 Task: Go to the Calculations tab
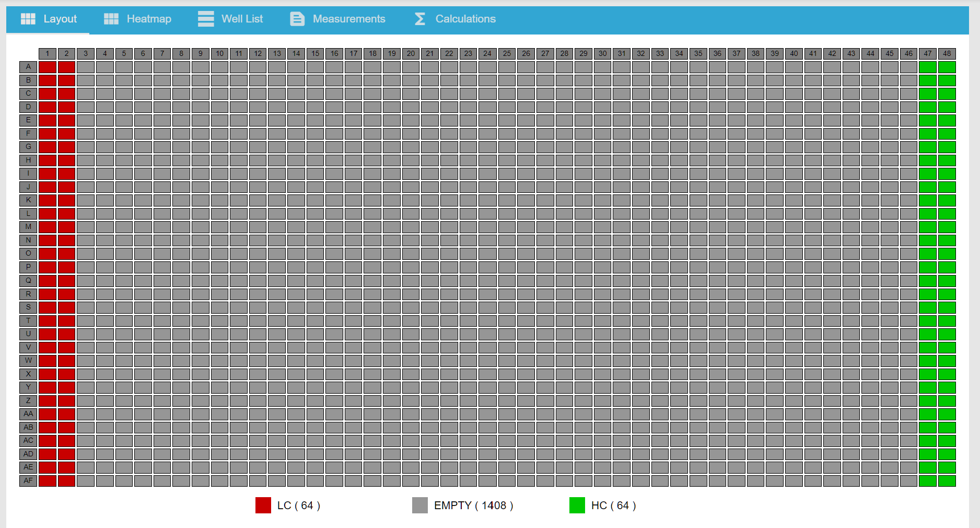point(465,19)
